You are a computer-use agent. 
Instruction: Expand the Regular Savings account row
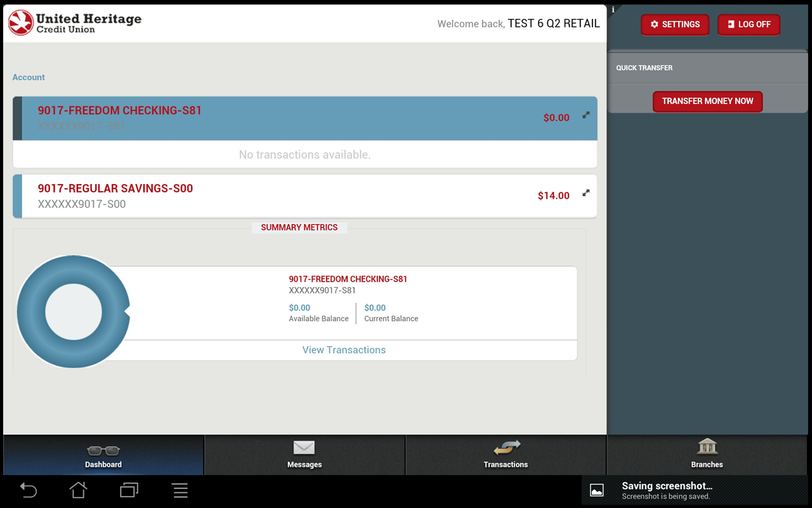coord(586,193)
